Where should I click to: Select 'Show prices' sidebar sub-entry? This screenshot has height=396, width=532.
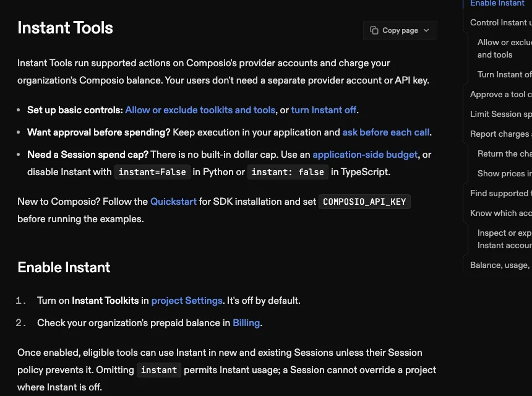[505, 173]
